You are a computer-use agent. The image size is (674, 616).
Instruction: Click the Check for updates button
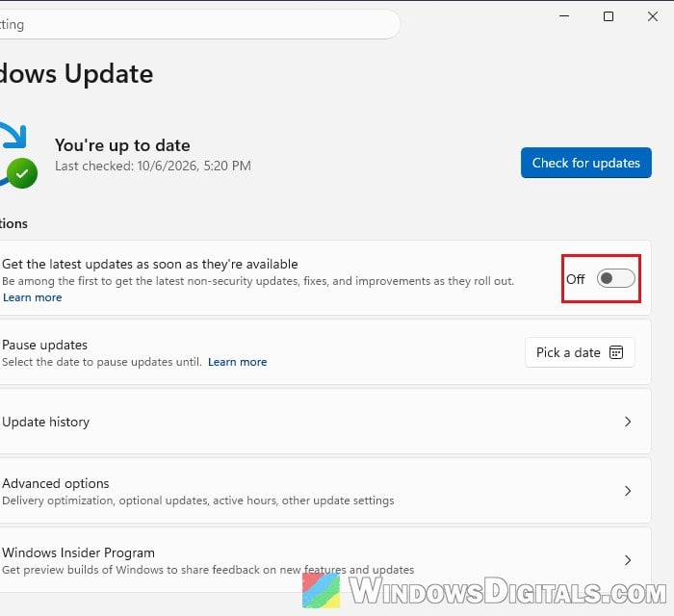click(585, 163)
